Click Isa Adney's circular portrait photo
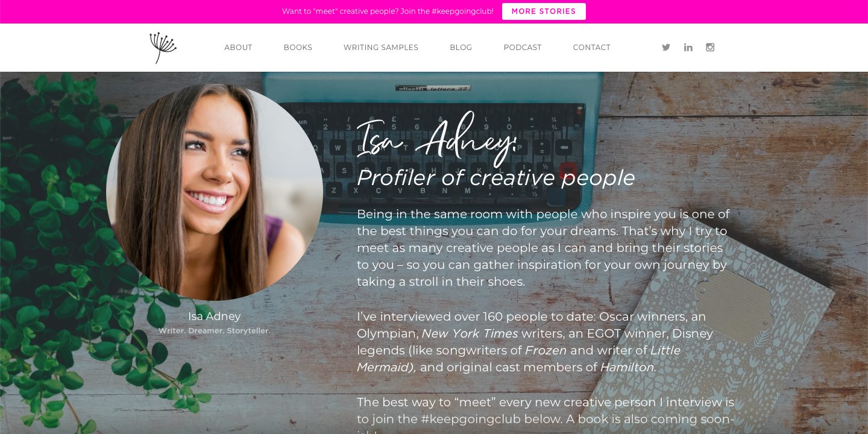 215,192
